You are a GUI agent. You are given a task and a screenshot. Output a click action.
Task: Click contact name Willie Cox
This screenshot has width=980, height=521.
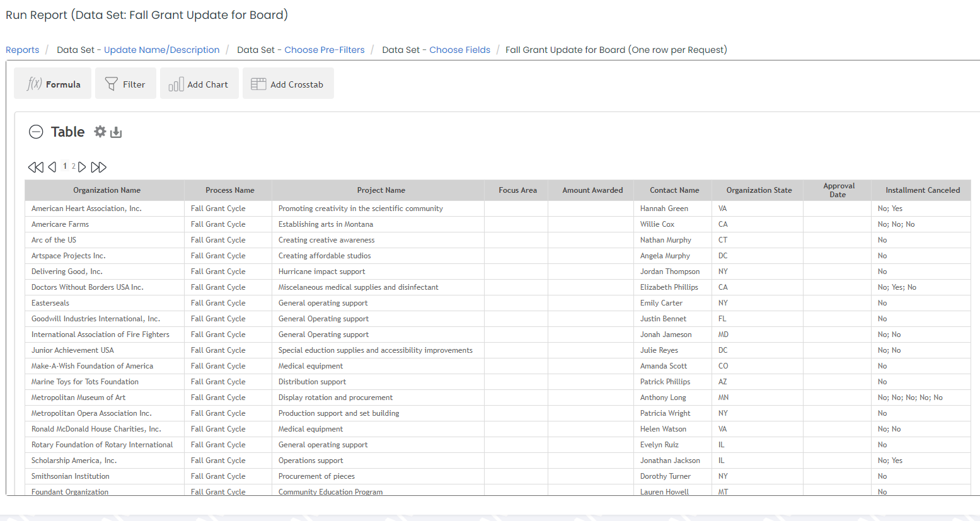[657, 224]
